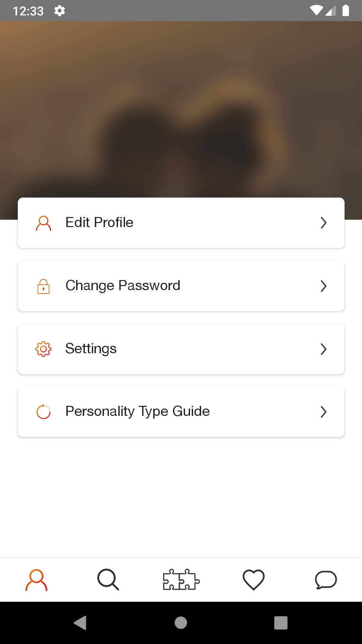Image resolution: width=362 pixels, height=644 pixels.
Task: Open the search tab in bottom bar
Action: click(108, 580)
